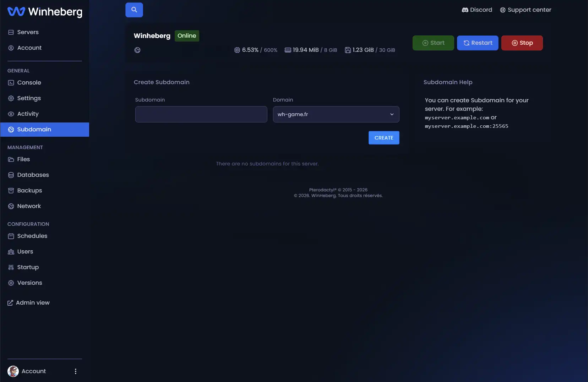This screenshot has width=588, height=382.
Task: Click the "Create Subdomain" heading
Action: (162, 82)
